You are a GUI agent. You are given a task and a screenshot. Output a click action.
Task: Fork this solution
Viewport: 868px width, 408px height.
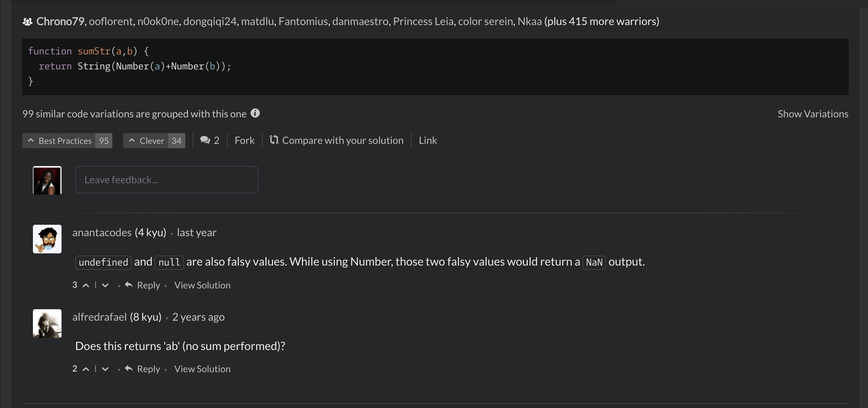(x=244, y=140)
